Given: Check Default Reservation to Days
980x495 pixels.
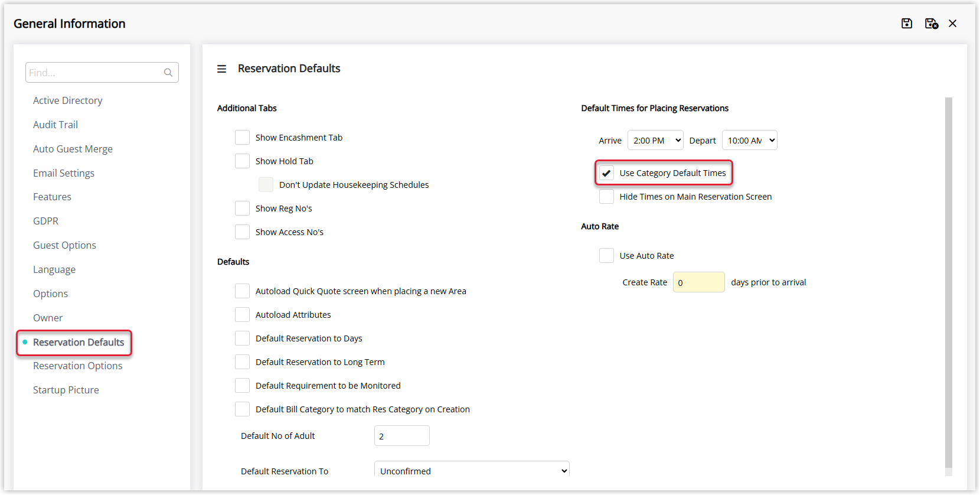Looking at the screenshot, I should coord(242,338).
